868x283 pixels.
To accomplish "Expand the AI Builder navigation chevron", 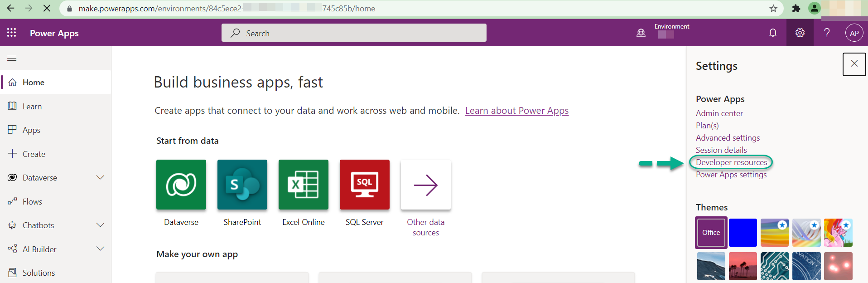I will pos(101,249).
